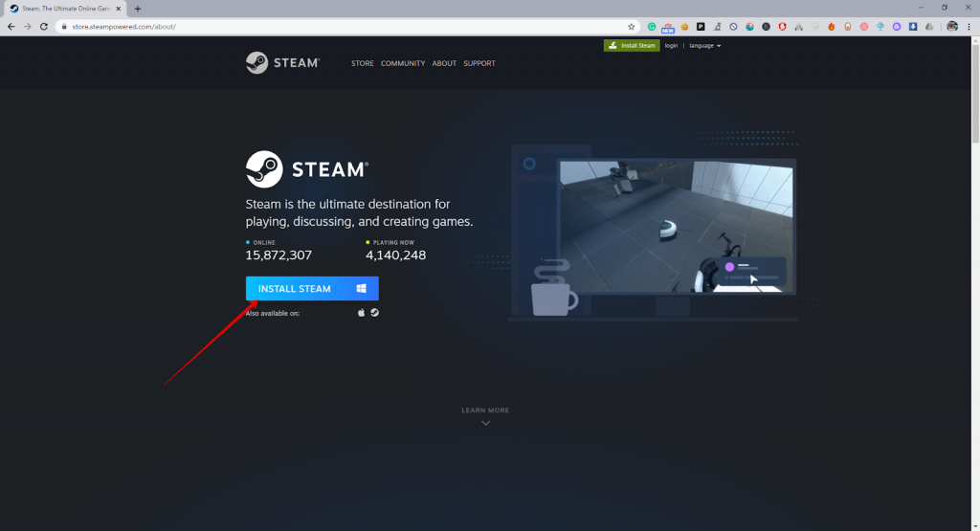Bookmark page with star icon

click(632, 27)
